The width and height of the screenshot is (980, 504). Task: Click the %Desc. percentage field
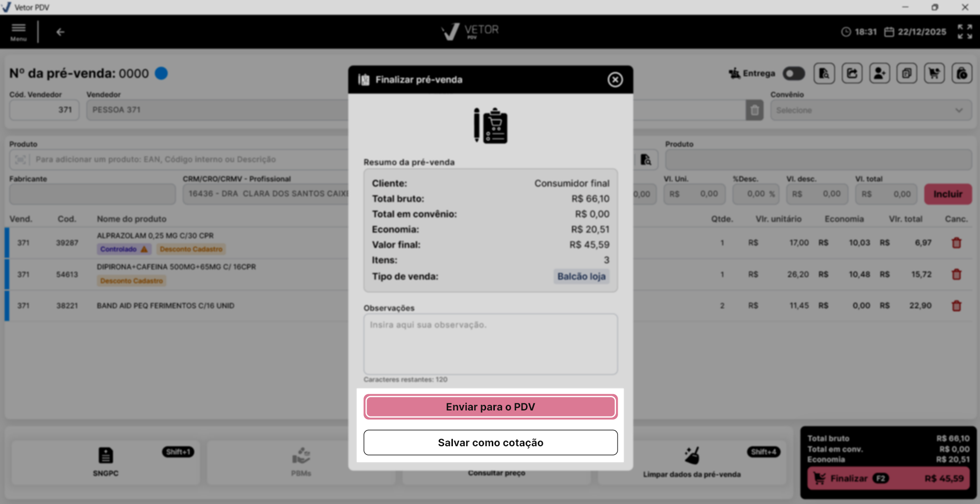tap(756, 194)
